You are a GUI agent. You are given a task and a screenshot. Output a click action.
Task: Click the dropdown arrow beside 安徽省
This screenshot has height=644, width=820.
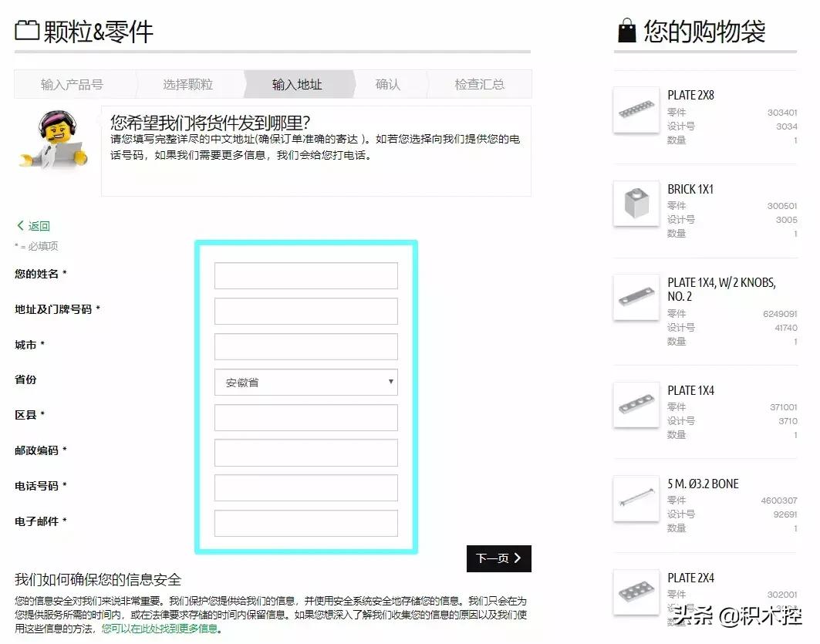[391, 382]
